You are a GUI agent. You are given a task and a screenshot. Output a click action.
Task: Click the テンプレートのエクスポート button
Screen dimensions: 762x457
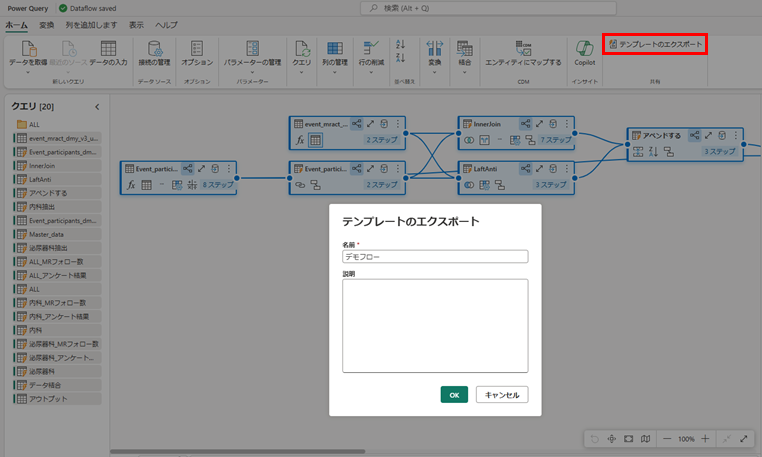[x=655, y=44]
